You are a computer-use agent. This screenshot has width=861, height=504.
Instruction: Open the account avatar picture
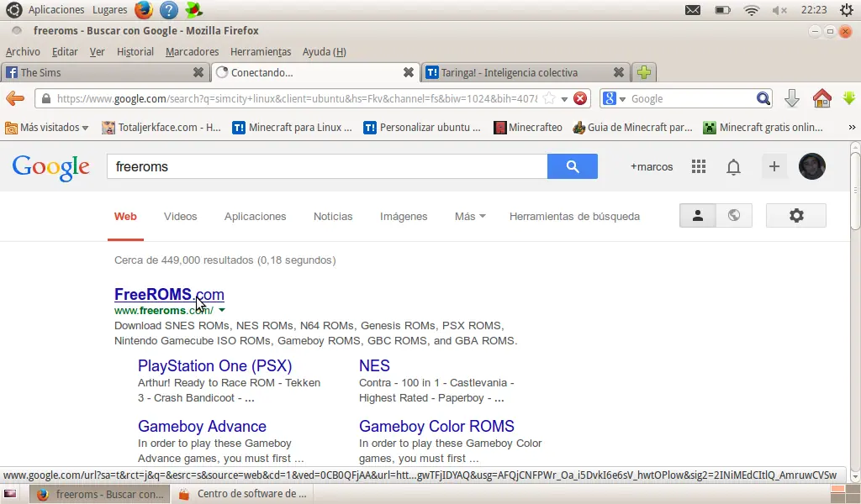click(x=812, y=166)
